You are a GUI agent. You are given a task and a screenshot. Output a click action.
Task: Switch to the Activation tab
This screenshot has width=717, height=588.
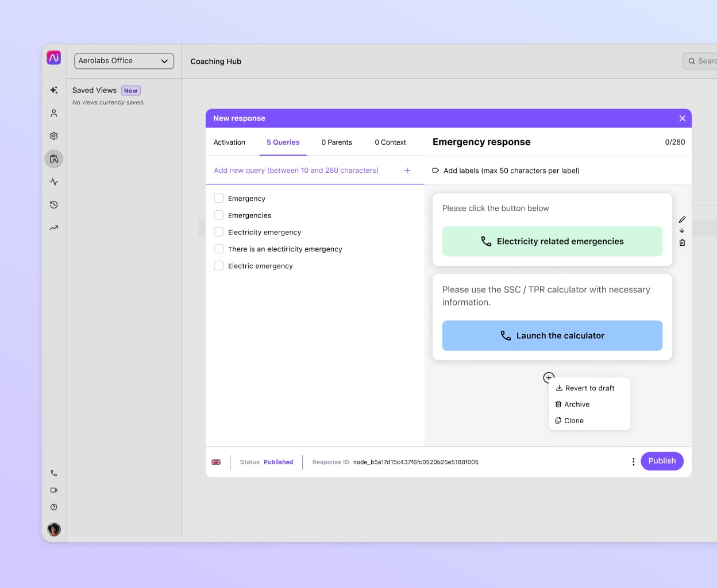(230, 142)
